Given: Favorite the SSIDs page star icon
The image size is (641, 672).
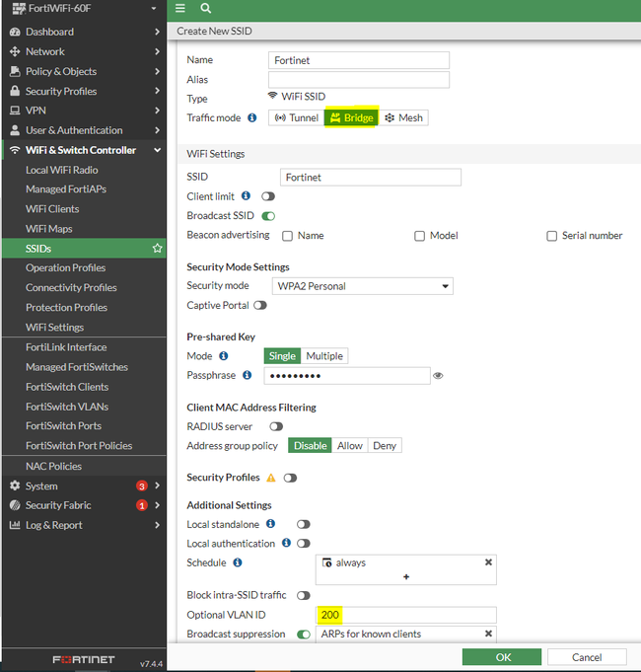Looking at the screenshot, I should pos(157,248).
